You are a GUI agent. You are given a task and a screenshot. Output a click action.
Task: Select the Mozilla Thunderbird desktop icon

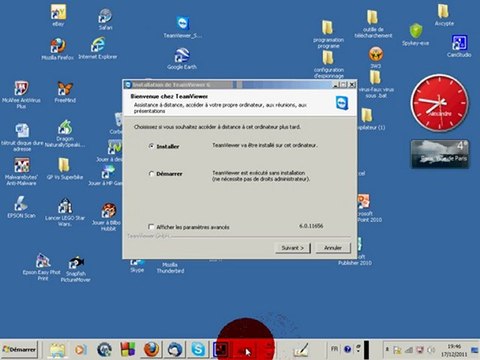tap(170, 267)
